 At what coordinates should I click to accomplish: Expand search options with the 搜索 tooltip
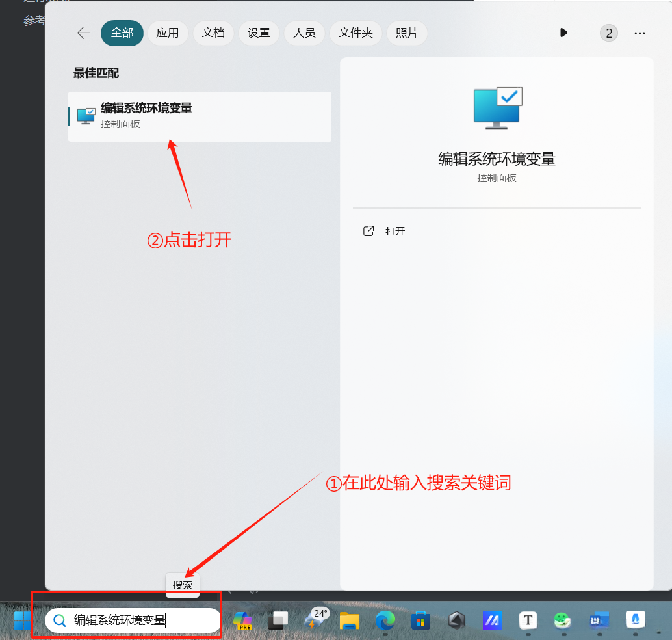pos(183,585)
